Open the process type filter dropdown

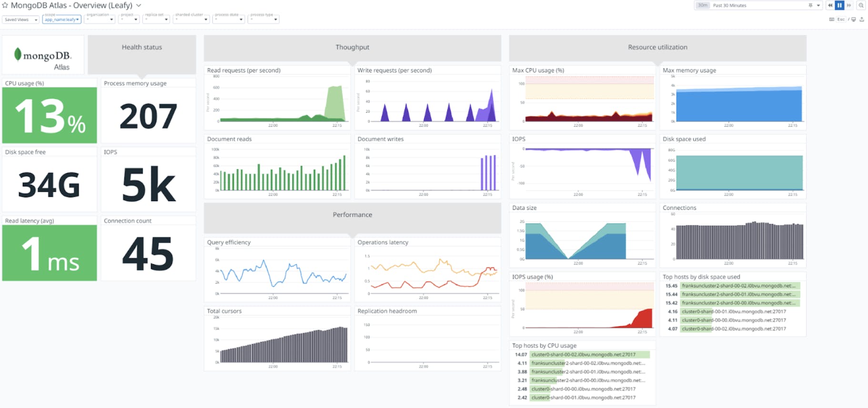263,19
